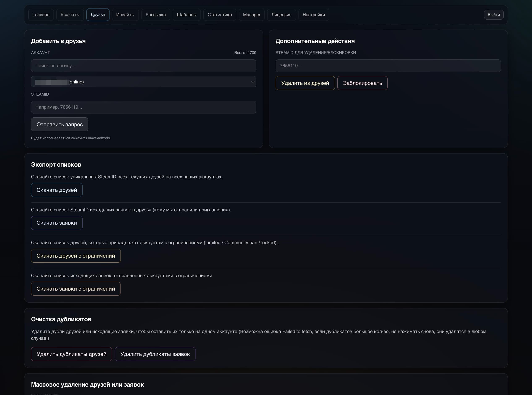Click the Всего: 4709 counter text
This screenshot has width=532, height=395.
coord(245,53)
